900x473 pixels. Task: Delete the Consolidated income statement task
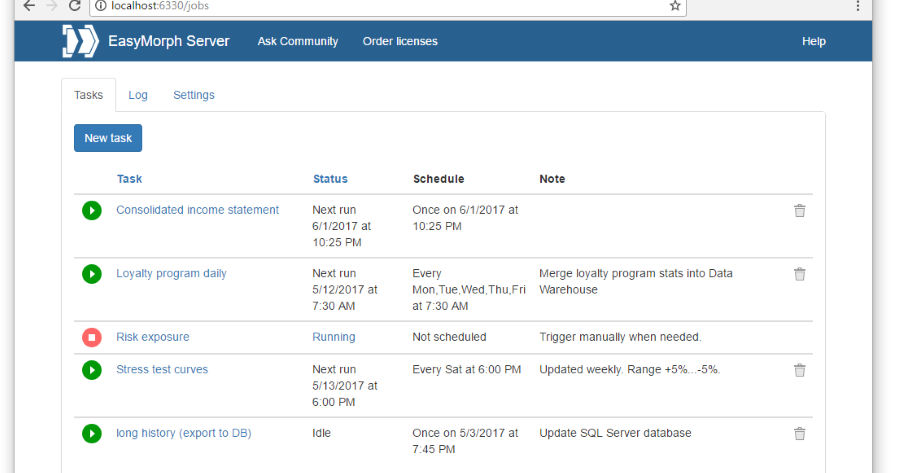point(799,211)
